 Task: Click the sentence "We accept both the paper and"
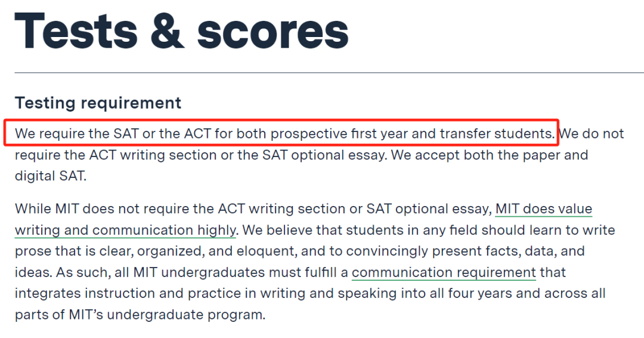[x=490, y=155]
